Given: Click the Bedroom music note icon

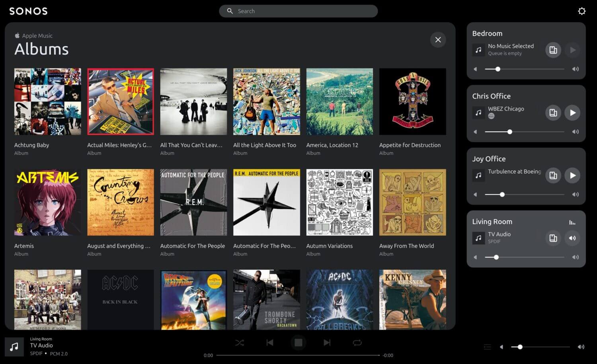Looking at the screenshot, I should tap(478, 50).
